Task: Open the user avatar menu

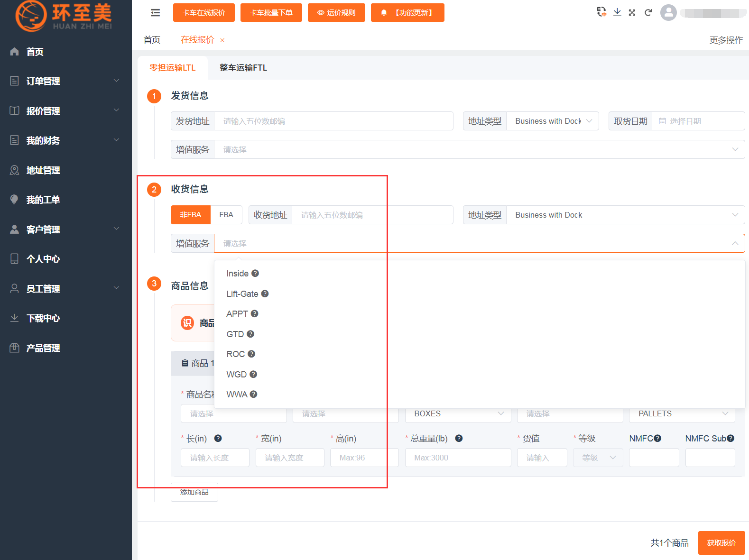Action: coord(668,13)
